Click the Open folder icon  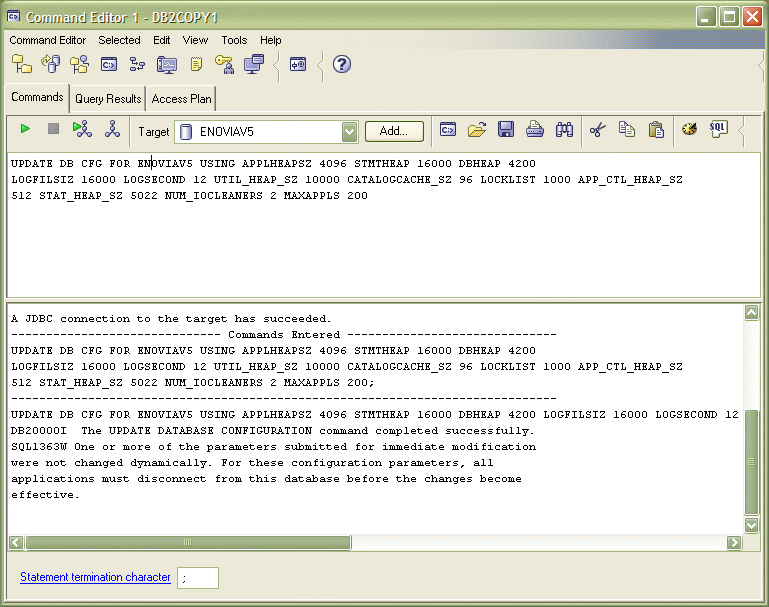pyautogui.click(x=477, y=129)
